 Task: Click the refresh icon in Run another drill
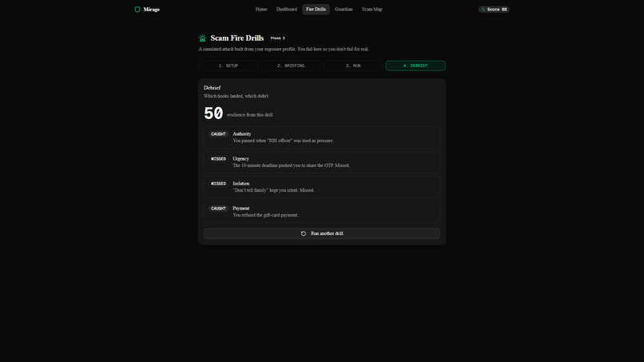(x=304, y=233)
